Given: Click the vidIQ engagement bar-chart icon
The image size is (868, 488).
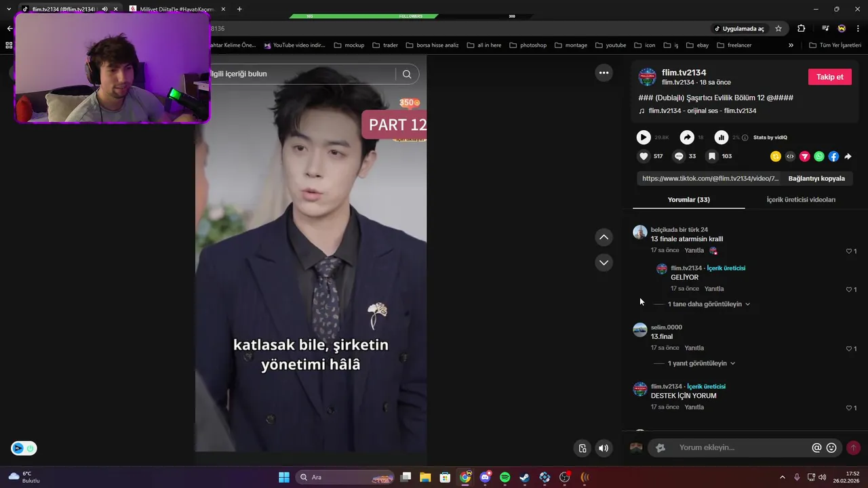Looking at the screenshot, I should [x=722, y=138].
